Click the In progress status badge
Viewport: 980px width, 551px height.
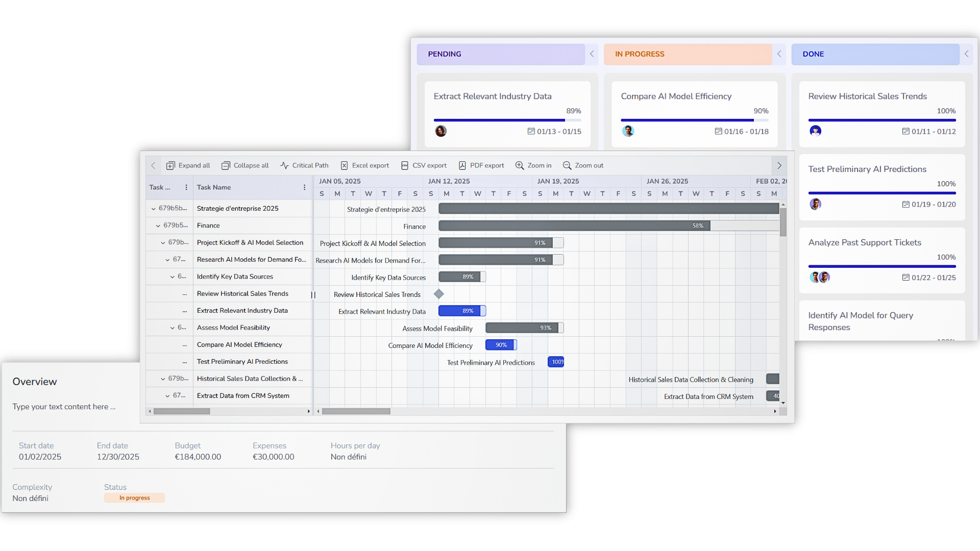pos(134,498)
